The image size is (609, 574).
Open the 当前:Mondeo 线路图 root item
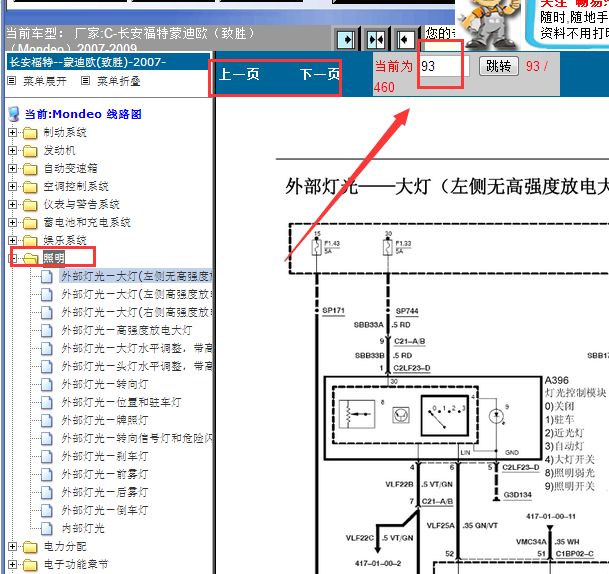[83, 114]
